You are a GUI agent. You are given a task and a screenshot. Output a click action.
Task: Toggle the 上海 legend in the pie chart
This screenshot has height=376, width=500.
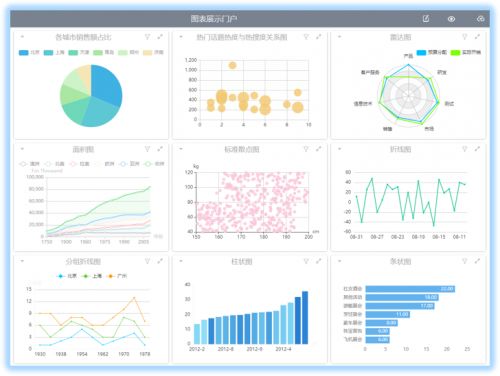pyautogui.click(x=54, y=53)
